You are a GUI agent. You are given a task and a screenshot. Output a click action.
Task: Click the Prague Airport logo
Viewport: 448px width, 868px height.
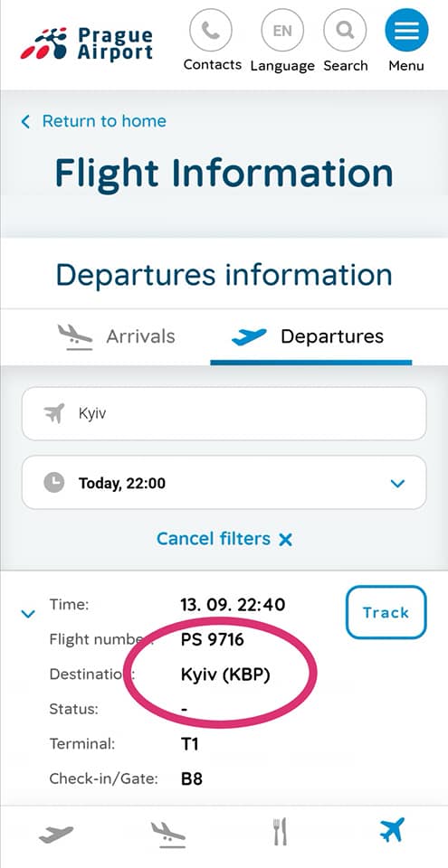coord(87,43)
